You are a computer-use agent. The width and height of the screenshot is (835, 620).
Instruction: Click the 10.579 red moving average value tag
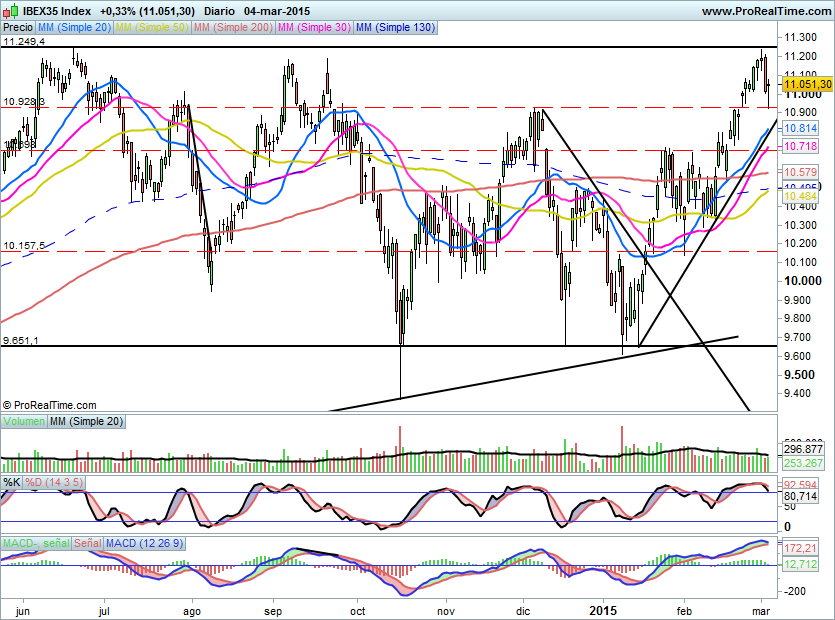click(x=800, y=172)
